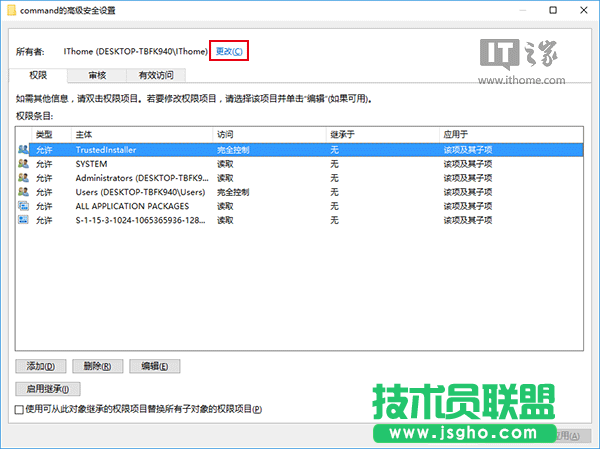The image size is (600, 449).
Task: Select the Users (DESKTOP-TBFK940\Users) entry
Action: [x=140, y=192]
